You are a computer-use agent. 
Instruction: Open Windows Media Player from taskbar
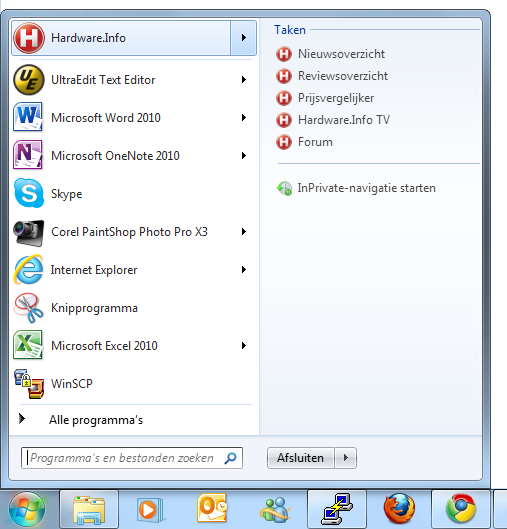pyautogui.click(x=150, y=509)
